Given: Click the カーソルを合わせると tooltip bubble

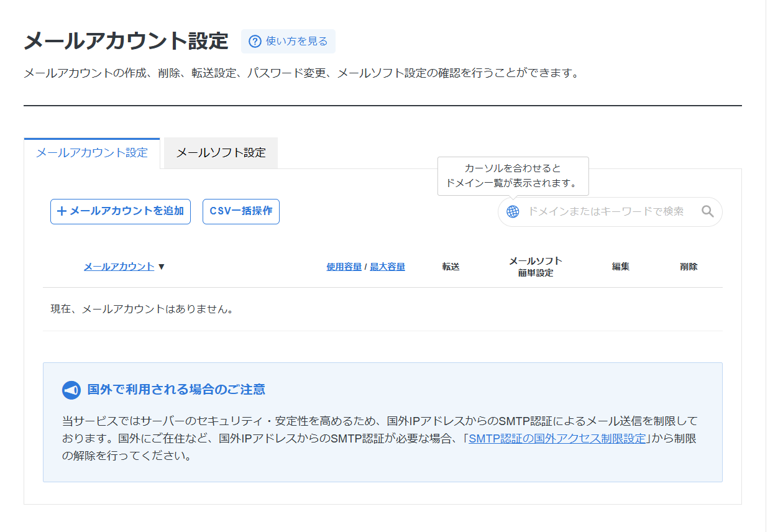Looking at the screenshot, I should pyautogui.click(x=513, y=176).
